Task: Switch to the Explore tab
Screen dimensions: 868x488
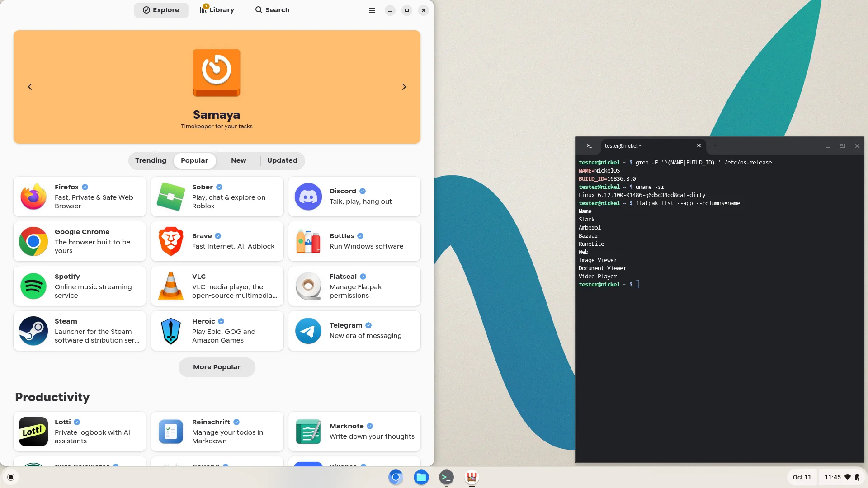Action: coord(161,10)
